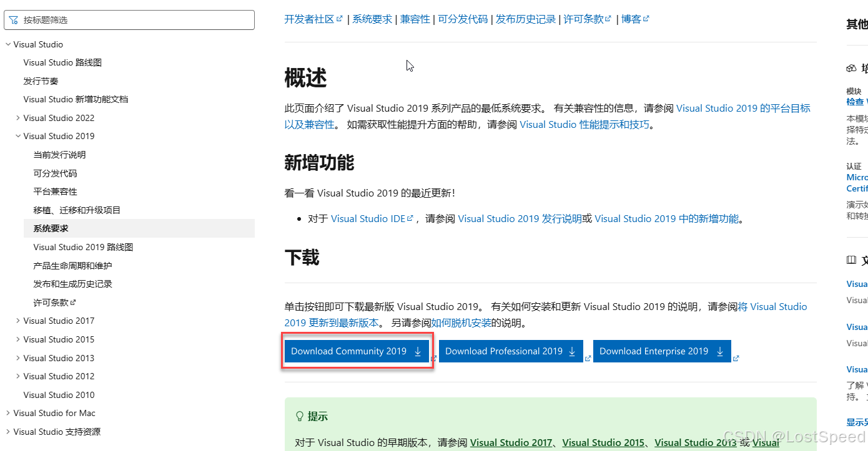Select 当前发行说明 under Visual Studio 2019
Screen dimensions: 868x451
(x=59, y=155)
